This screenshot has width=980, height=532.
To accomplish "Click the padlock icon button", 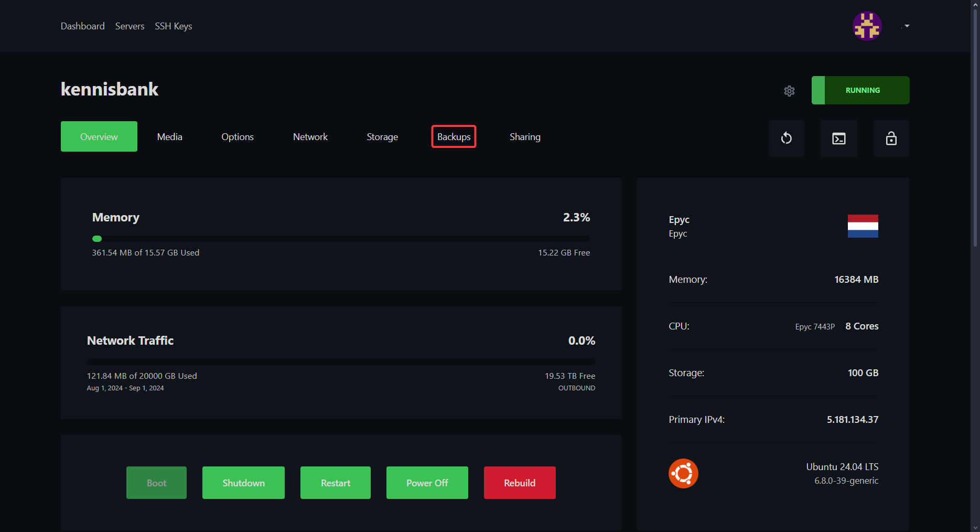I will (891, 139).
